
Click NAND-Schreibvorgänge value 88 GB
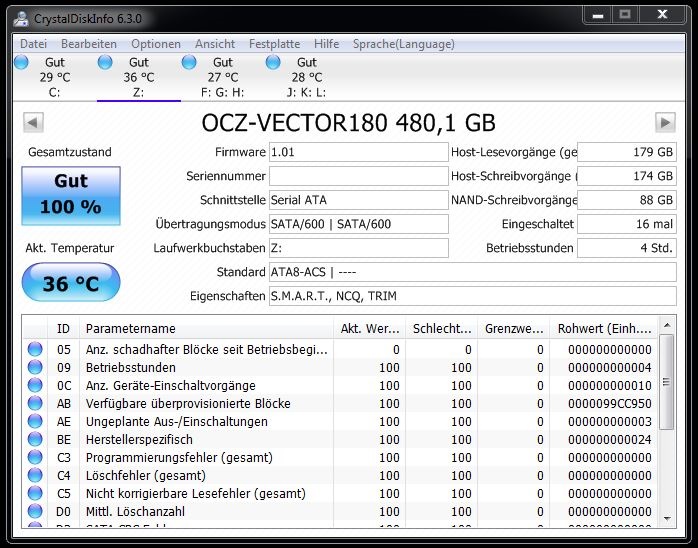point(627,200)
